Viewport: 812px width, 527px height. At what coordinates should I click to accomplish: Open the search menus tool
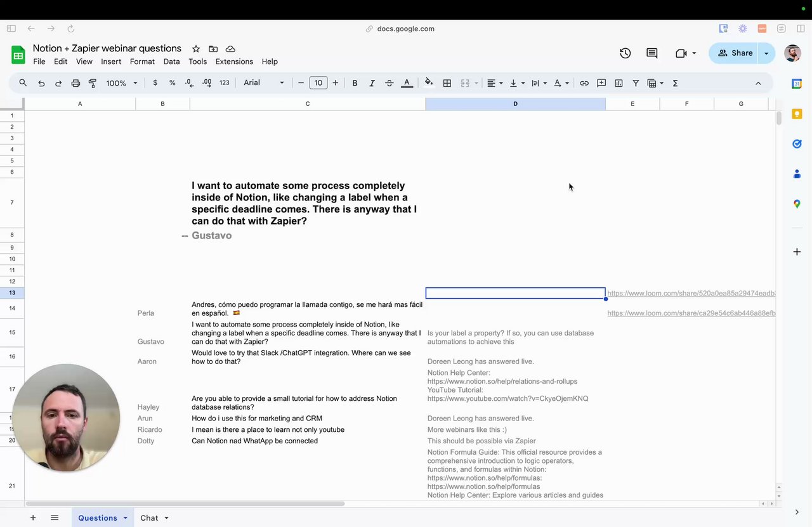click(23, 83)
